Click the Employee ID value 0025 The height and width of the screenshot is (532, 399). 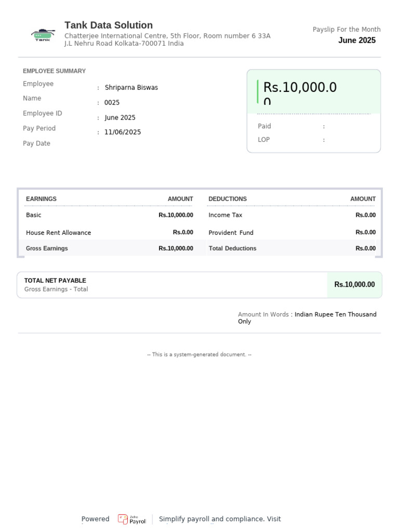click(x=112, y=102)
